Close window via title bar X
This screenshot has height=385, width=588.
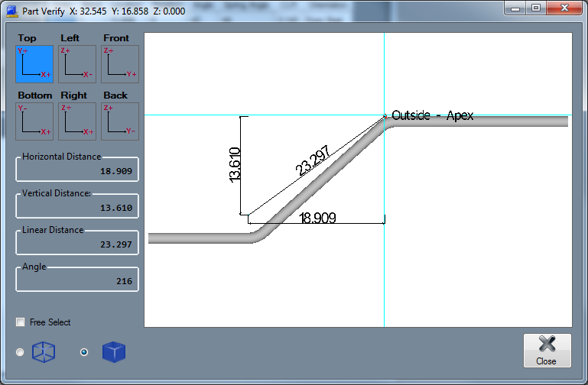(564, 8)
